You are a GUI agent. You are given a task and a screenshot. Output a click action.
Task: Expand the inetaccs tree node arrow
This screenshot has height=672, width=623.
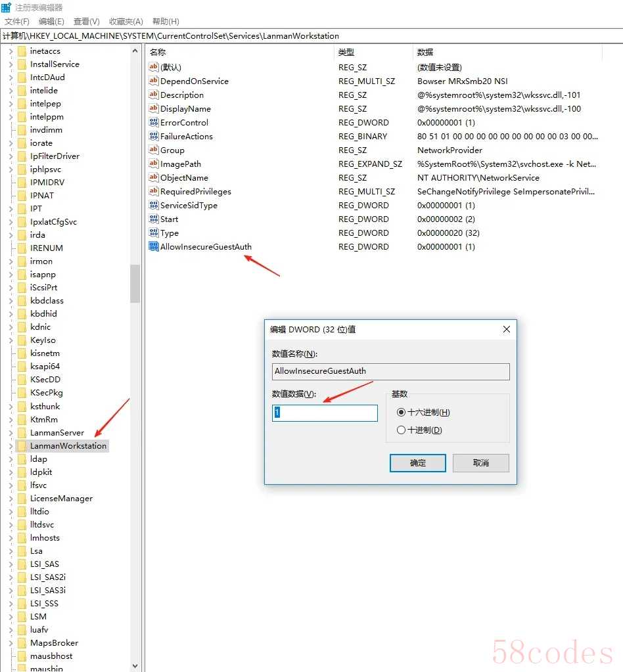(11, 51)
